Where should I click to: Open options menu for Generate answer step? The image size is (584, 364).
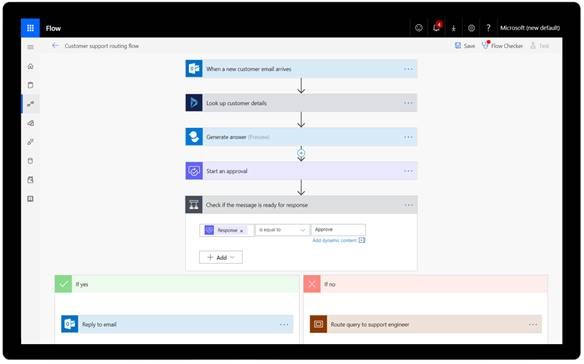coord(408,137)
